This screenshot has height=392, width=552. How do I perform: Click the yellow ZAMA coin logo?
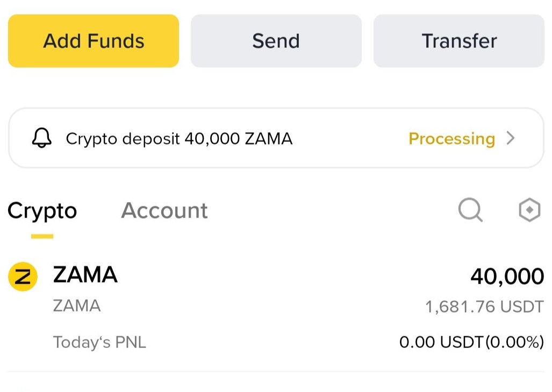(23, 277)
